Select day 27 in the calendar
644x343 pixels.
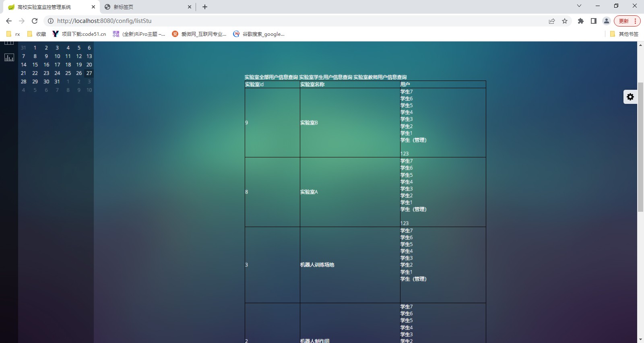click(x=89, y=73)
